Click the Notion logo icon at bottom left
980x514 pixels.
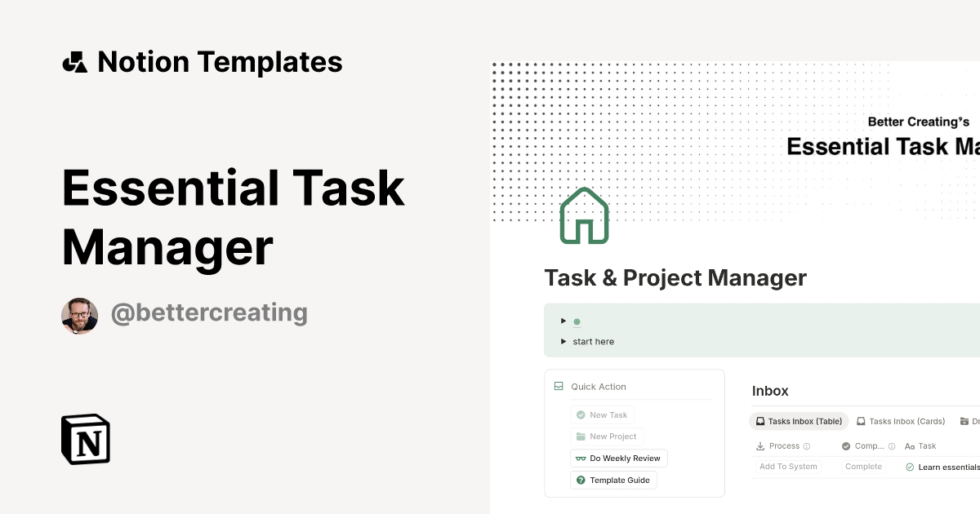click(x=85, y=439)
